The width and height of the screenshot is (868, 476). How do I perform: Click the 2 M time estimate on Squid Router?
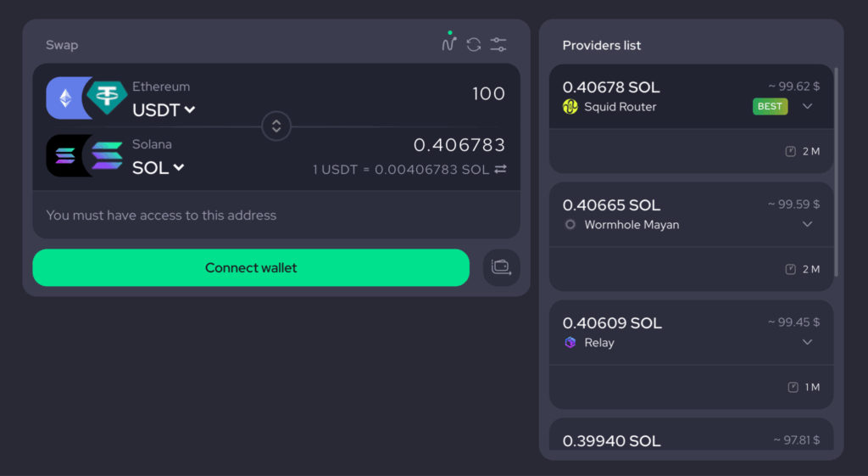pyautogui.click(x=811, y=151)
